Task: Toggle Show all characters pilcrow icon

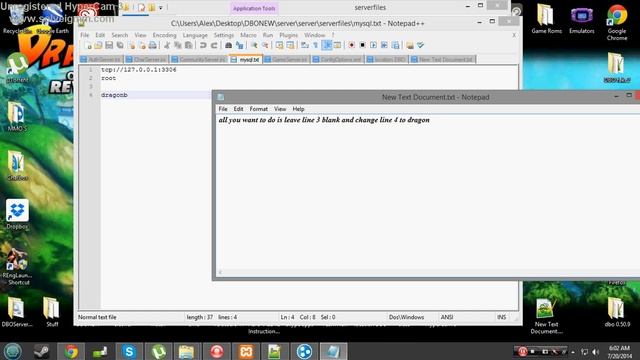Action: click(316, 45)
